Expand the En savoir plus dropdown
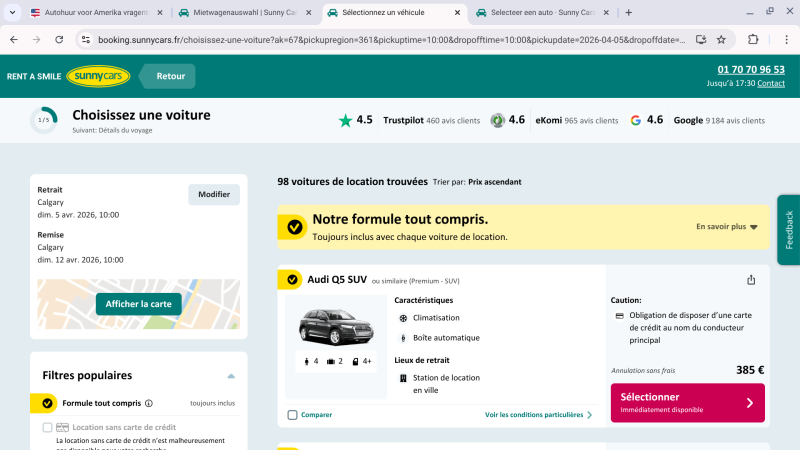Image resolution: width=800 pixels, height=450 pixels. (727, 227)
